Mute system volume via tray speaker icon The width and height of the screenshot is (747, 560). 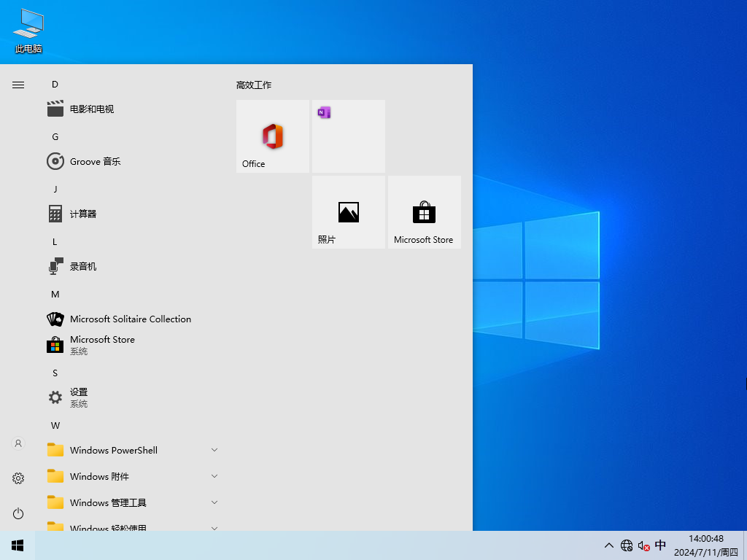click(643, 545)
